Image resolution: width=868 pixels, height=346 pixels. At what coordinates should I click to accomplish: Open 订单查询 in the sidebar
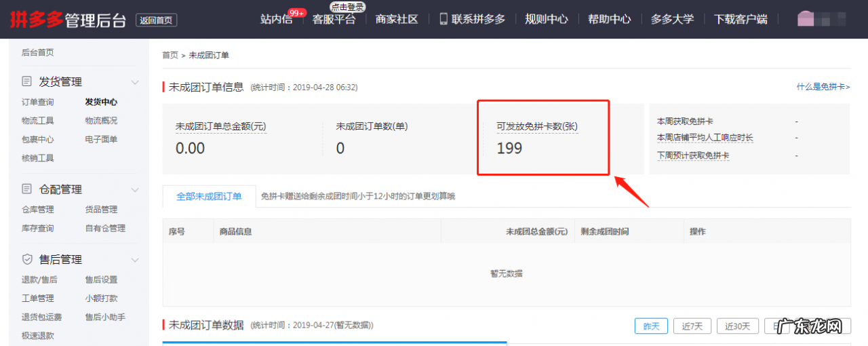(38, 102)
